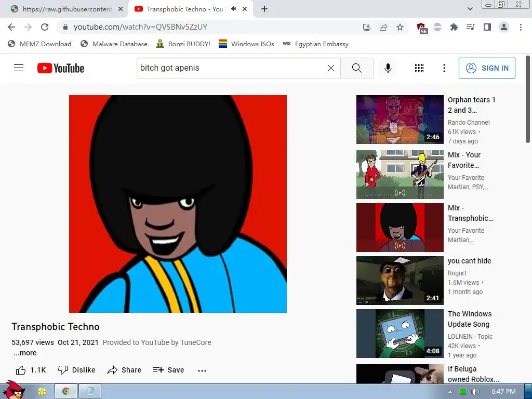The width and height of the screenshot is (532, 399).
Task: Open the Egyptian Embassy bookmark
Action: click(x=315, y=44)
